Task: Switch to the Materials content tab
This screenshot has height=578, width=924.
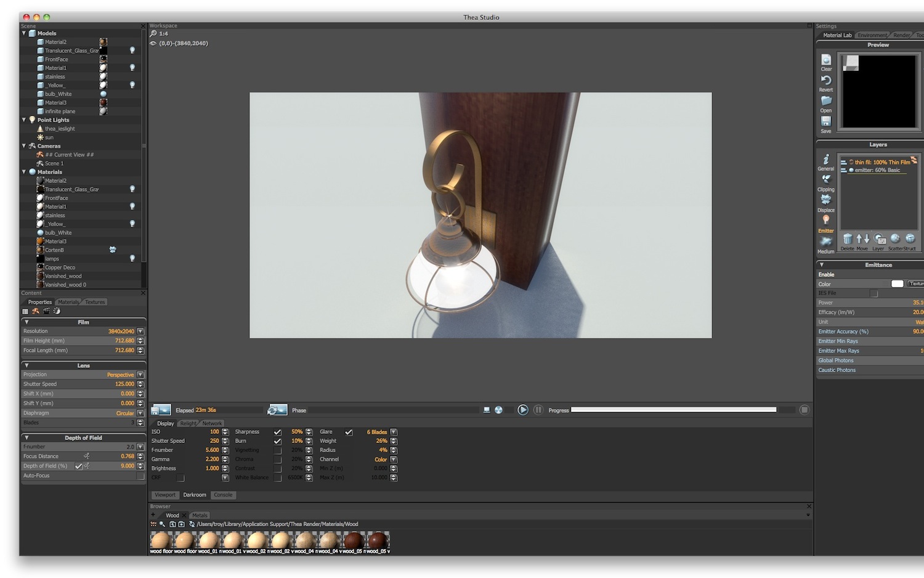Action: pyautogui.click(x=68, y=302)
